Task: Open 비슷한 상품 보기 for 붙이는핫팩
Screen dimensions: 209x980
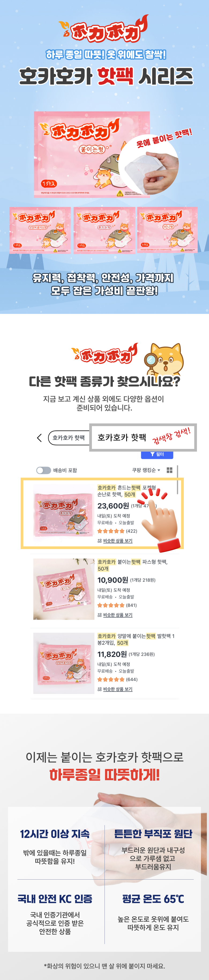Action: (x=118, y=615)
